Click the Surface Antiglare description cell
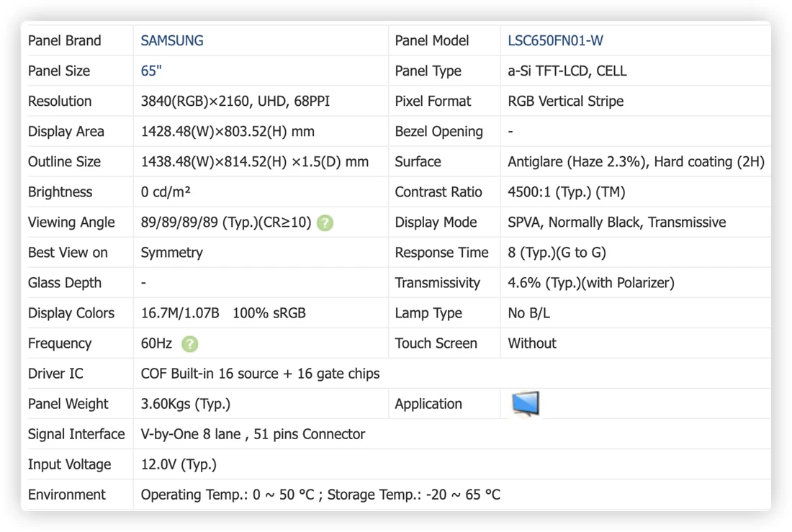Image resolution: width=792 pixels, height=532 pixels. [636, 162]
